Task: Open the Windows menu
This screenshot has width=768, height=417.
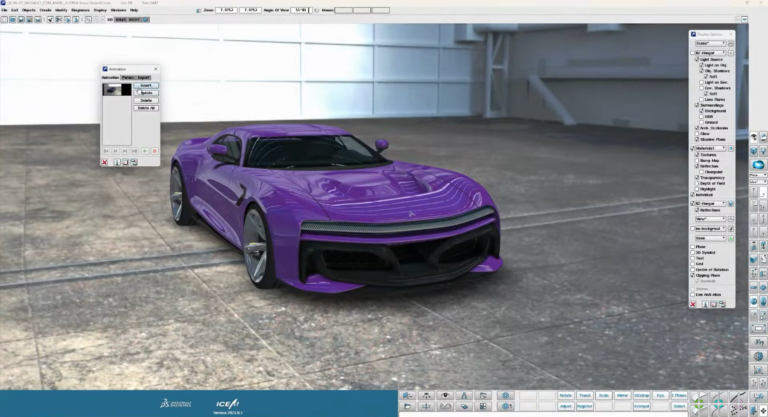Action: (118, 10)
